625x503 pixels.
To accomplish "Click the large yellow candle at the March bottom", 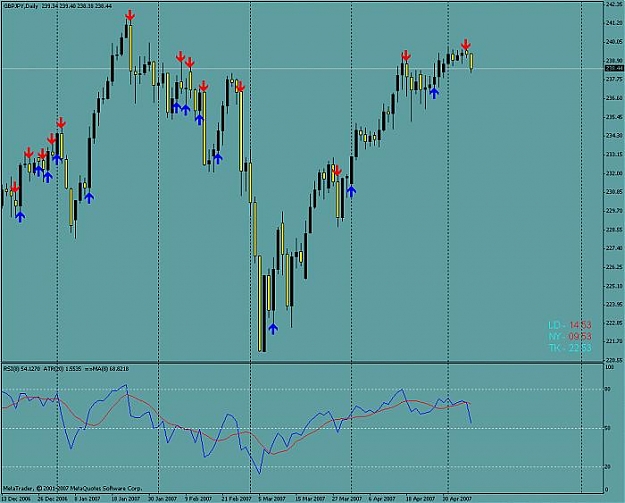I will (260, 303).
